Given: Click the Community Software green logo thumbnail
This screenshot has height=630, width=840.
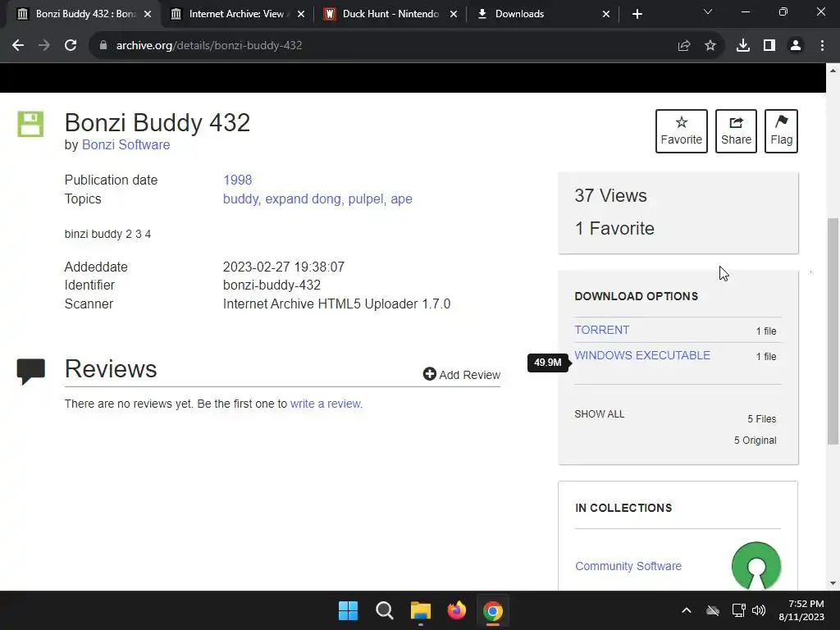Looking at the screenshot, I should 756,566.
